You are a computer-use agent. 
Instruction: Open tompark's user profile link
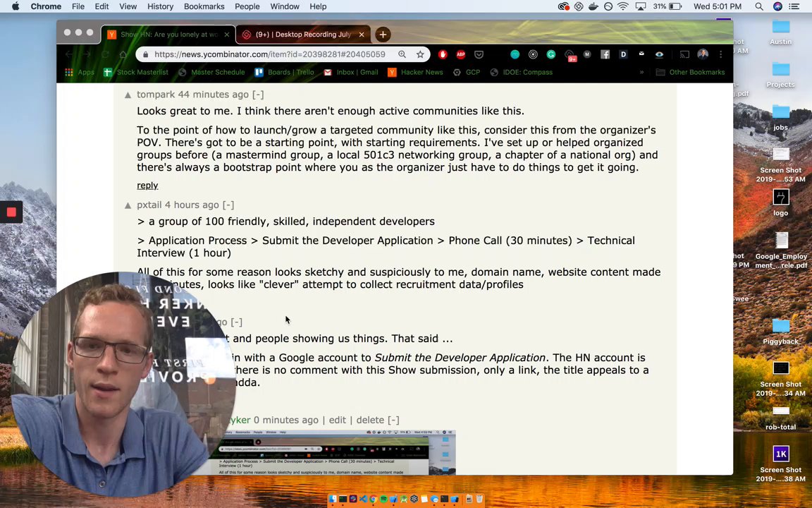(x=155, y=95)
